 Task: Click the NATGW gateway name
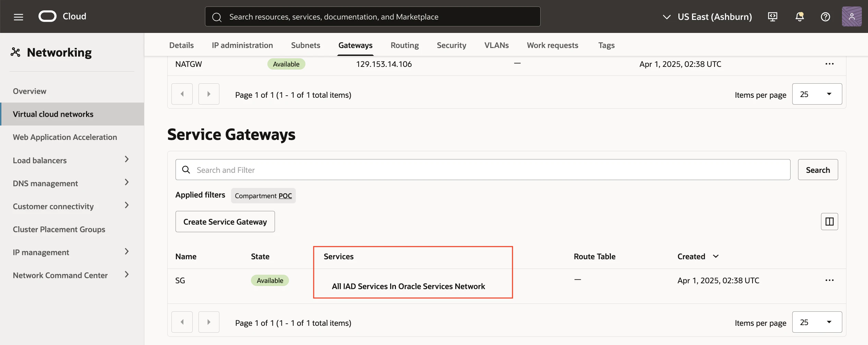189,64
